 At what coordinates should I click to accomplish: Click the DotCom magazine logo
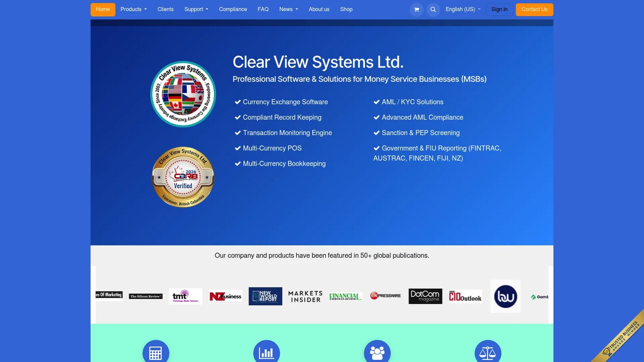(425, 296)
